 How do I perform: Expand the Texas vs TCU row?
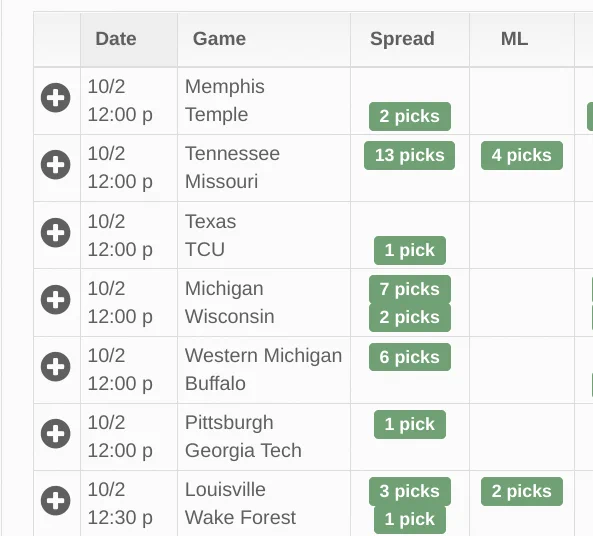pos(56,233)
